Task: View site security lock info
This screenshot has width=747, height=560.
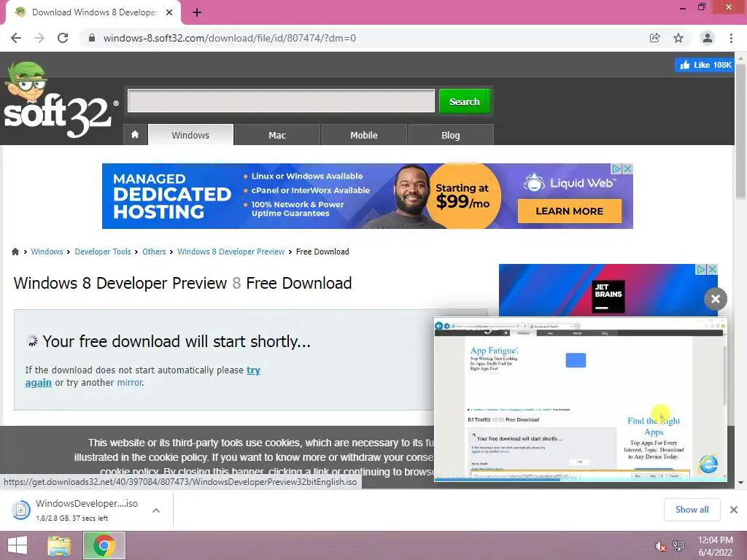Action: [92, 38]
